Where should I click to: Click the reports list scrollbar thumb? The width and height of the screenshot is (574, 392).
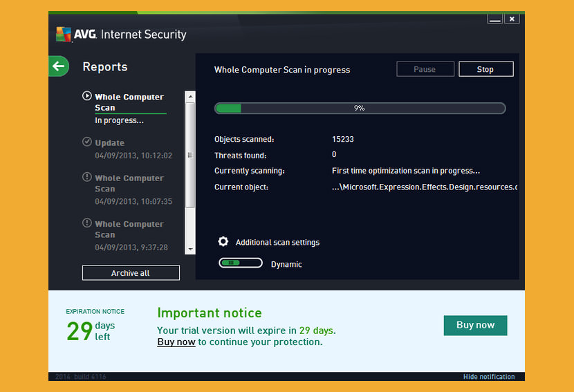(189, 155)
